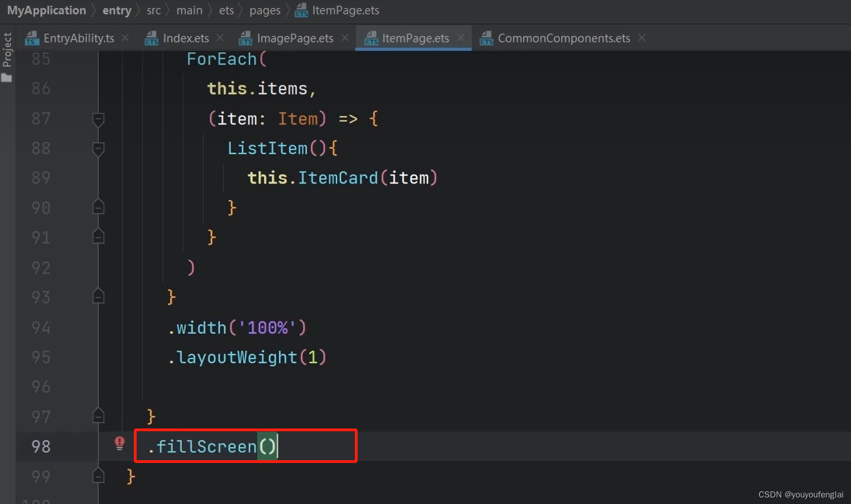Click the EntryAbility.ts file icon
The image size is (851, 504).
[x=32, y=38]
